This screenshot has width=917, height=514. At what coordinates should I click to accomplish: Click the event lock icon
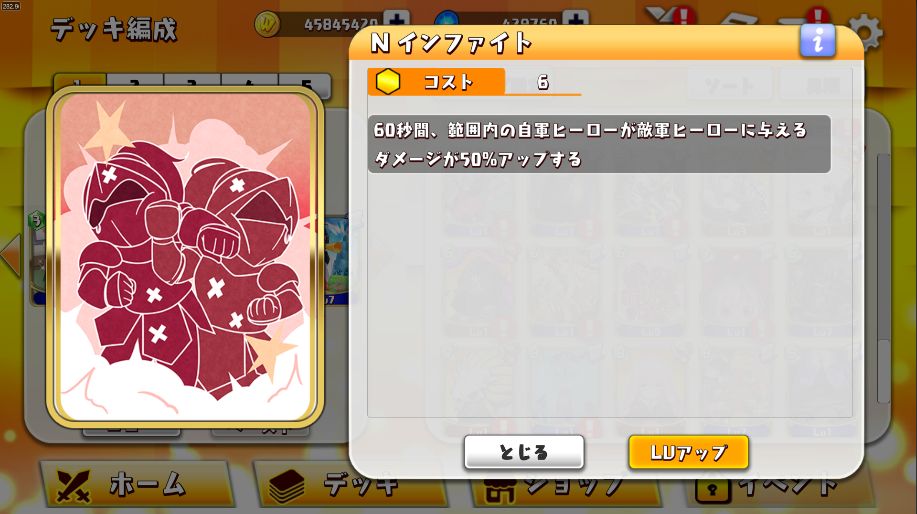click(x=712, y=490)
